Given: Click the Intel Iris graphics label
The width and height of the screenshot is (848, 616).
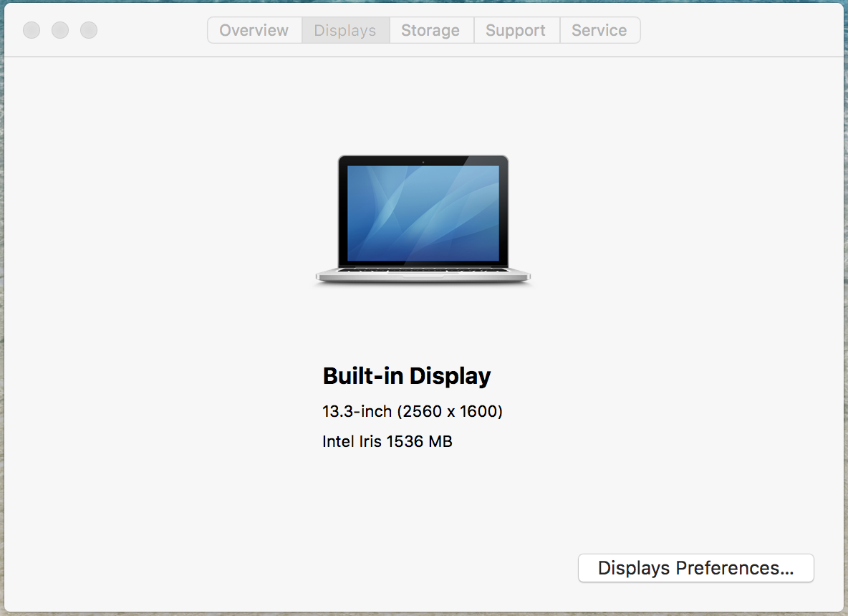Looking at the screenshot, I should (x=352, y=441).
